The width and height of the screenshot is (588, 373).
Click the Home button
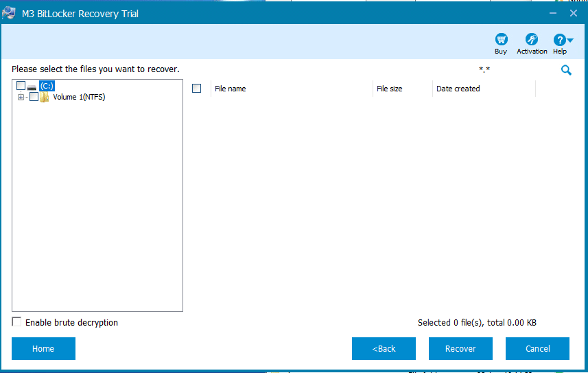[x=43, y=348]
